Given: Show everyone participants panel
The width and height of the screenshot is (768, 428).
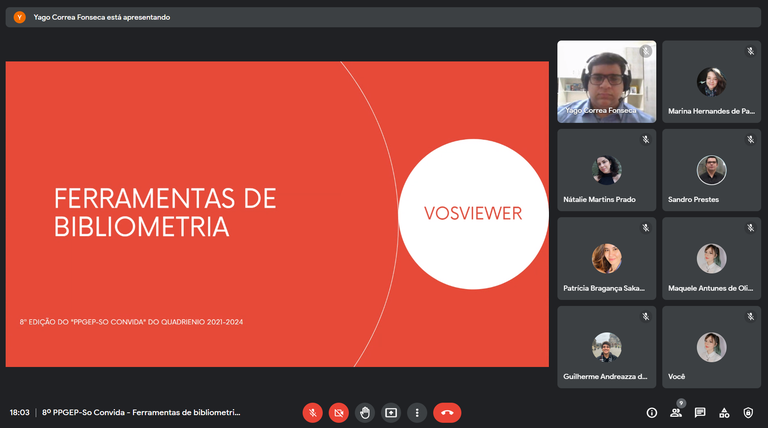Looking at the screenshot, I should pos(676,413).
